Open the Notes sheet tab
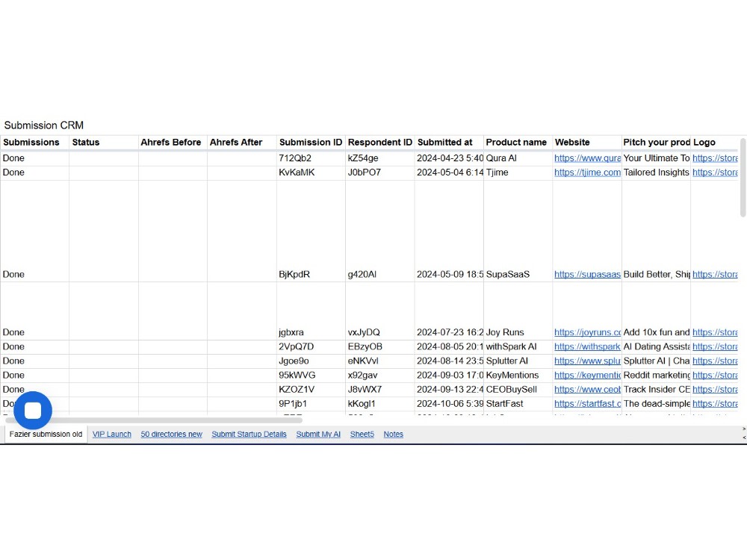The image size is (747, 560). point(394,435)
